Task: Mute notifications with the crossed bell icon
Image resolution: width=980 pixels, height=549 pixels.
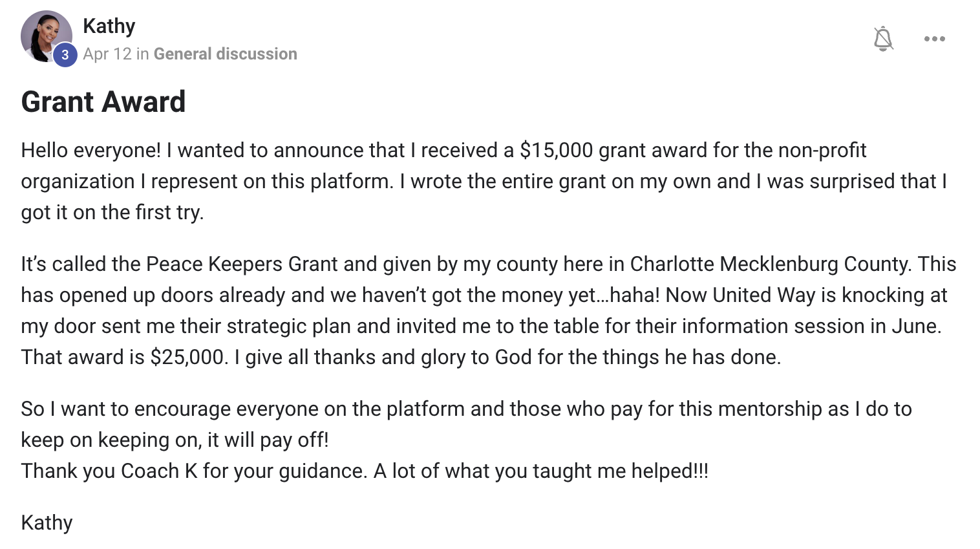Action: coord(883,39)
